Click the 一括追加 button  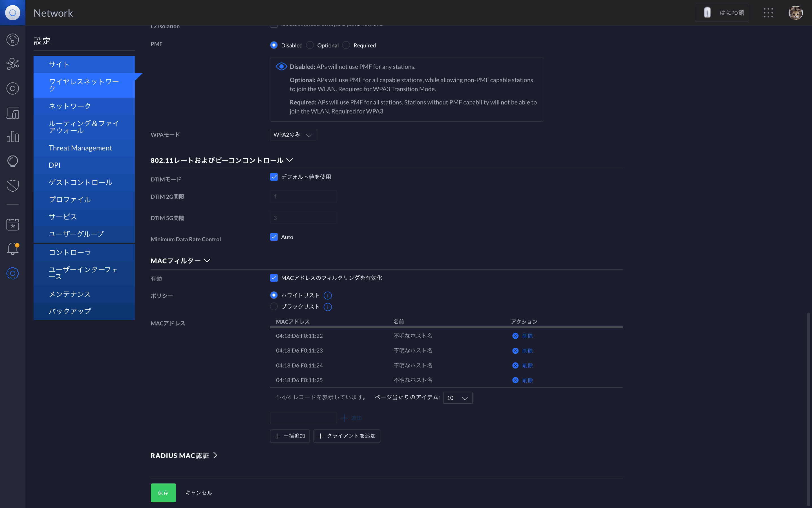point(290,436)
